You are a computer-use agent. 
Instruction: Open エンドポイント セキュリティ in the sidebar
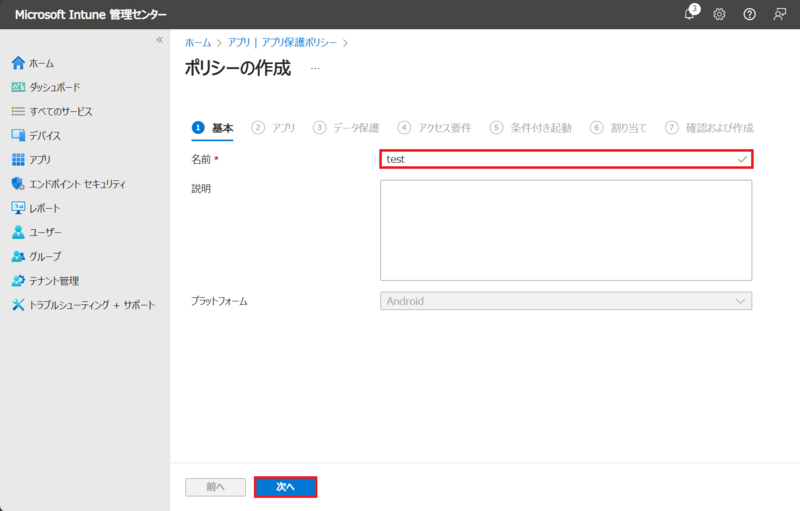(77, 184)
